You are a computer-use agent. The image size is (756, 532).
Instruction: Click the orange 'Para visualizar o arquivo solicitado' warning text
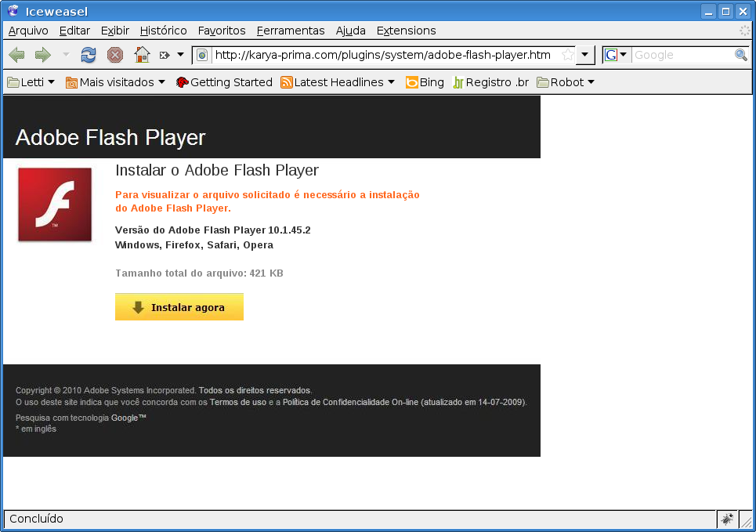point(267,201)
